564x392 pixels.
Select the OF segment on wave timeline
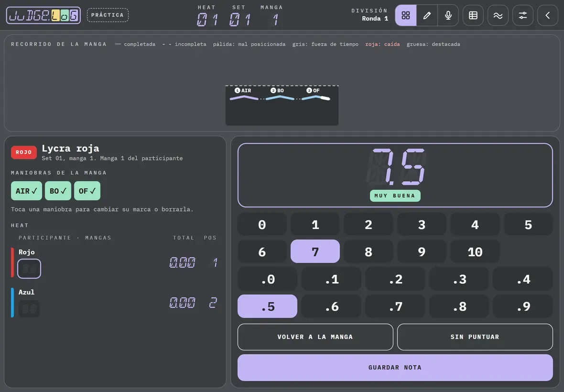pyautogui.click(x=316, y=95)
